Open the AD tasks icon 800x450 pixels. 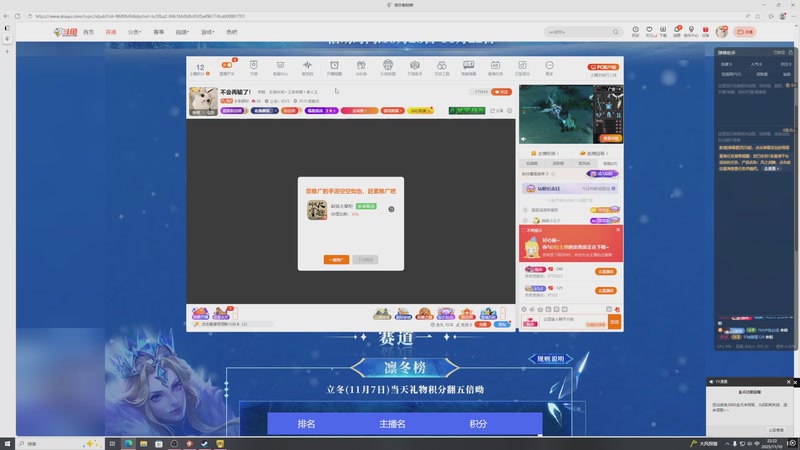495,65
